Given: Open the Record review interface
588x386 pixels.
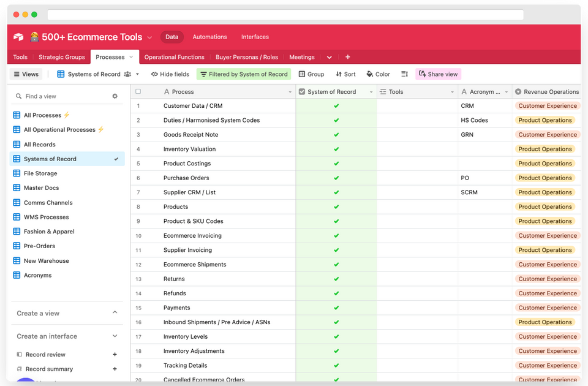Looking at the screenshot, I should (x=46, y=354).
